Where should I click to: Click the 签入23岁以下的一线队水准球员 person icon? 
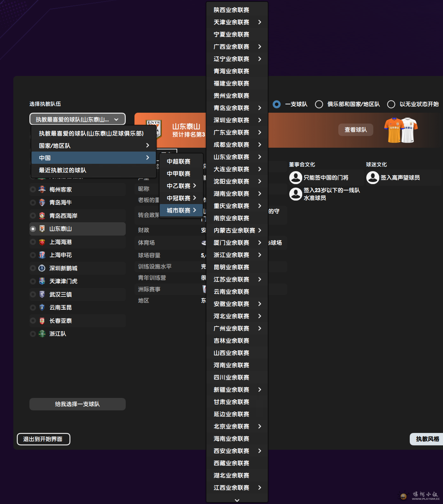pyautogui.click(x=296, y=194)
